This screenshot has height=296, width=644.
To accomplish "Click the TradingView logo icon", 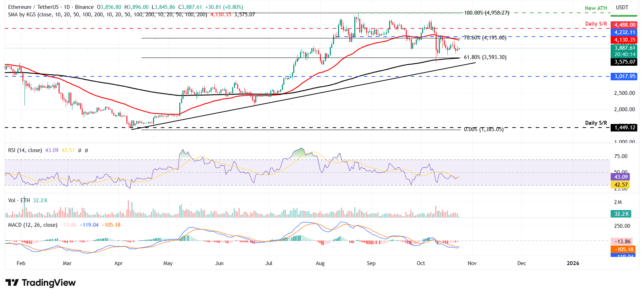I will (x=12, y=283).
